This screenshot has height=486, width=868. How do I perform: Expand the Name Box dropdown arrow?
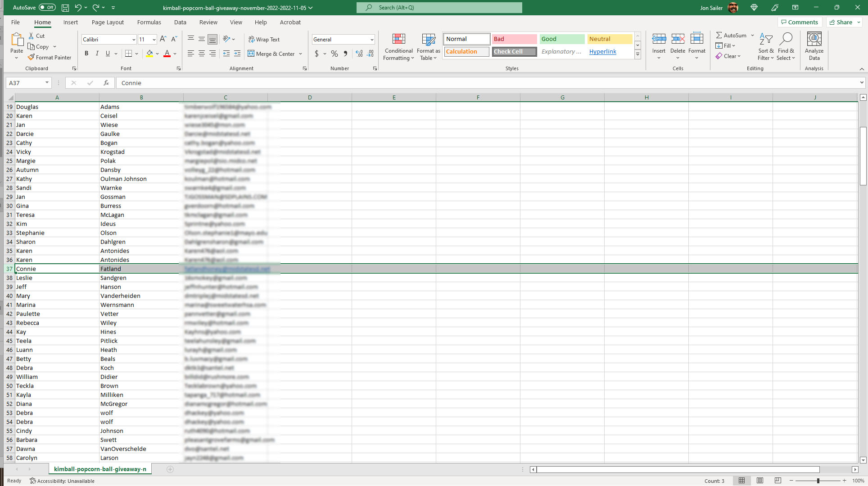47,83
